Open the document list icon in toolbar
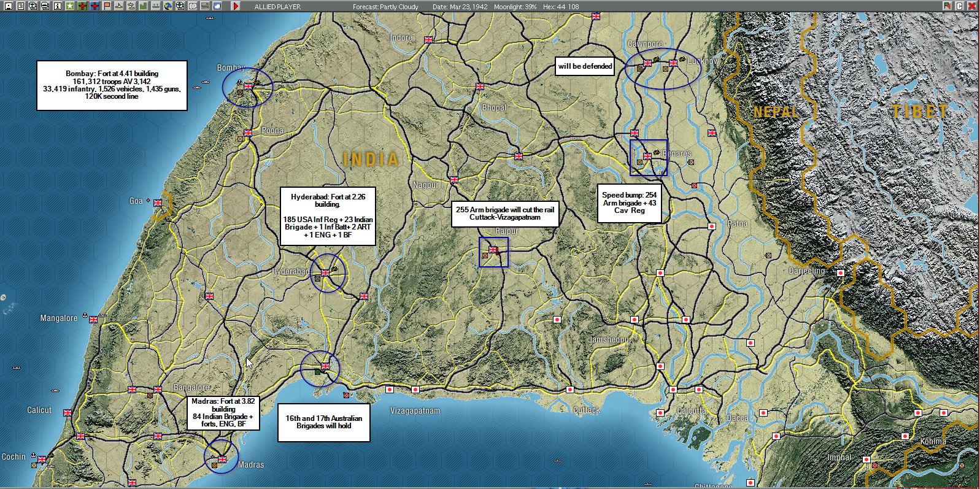Viewport: 980px width, 489px height. tap(20, 6)
